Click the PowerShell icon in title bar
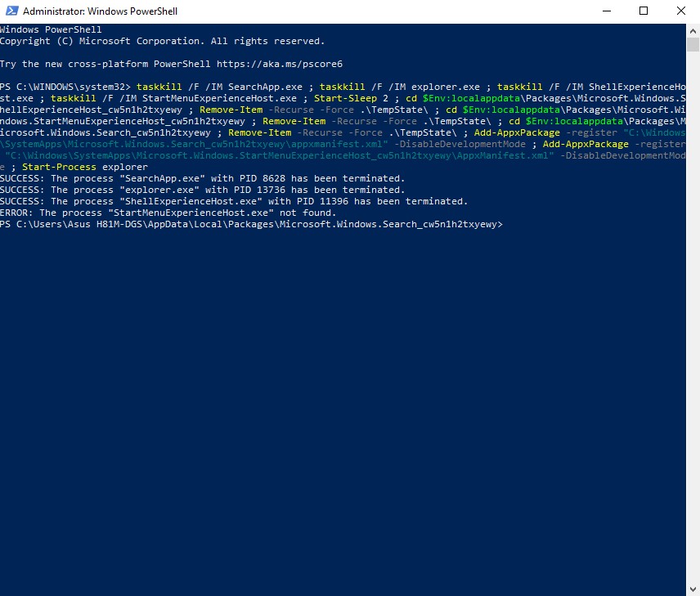Image resolution: width=700 pixels, height=596 pixels. coord(12,11)
